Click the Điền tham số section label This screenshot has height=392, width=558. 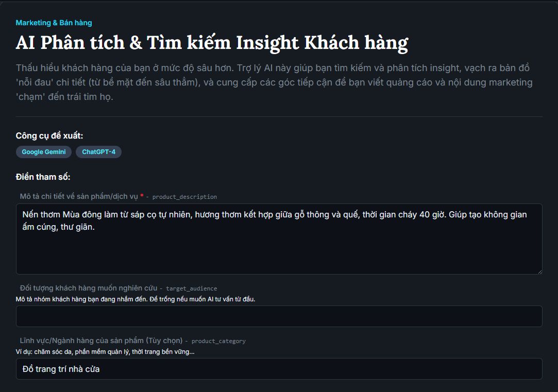43,177
